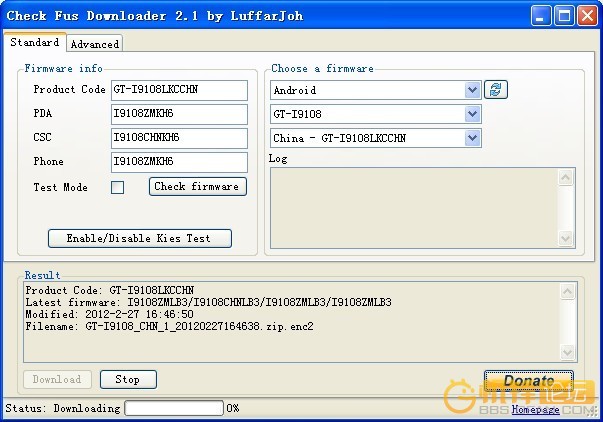Click the 'Latest firmware: I9108ZMLB3' result line

coord(208,303)
